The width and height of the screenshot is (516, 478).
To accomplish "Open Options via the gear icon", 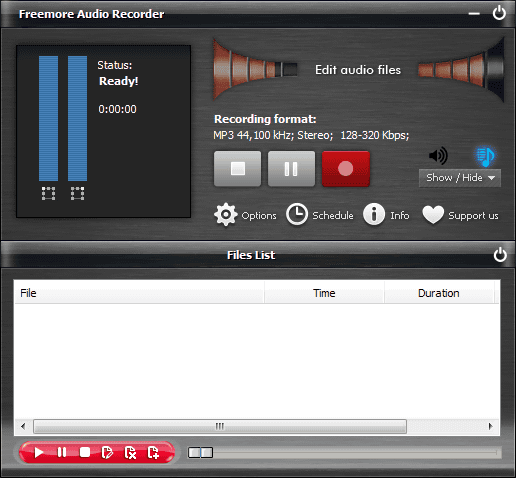I will tap(226, 214).
